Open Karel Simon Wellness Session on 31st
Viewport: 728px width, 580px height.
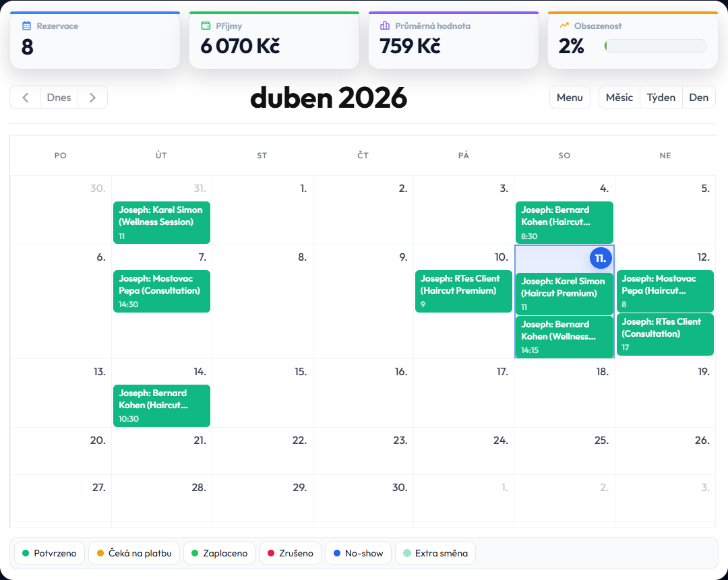click(x=161, y=222)
